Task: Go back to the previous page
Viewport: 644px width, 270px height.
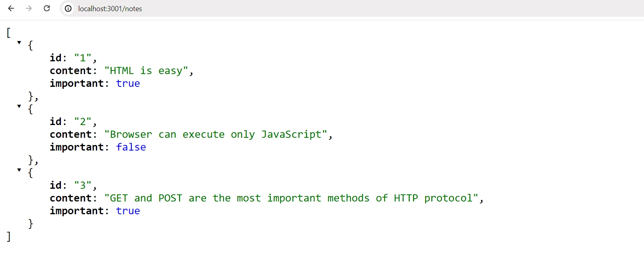Action: [x=11, y=8]
